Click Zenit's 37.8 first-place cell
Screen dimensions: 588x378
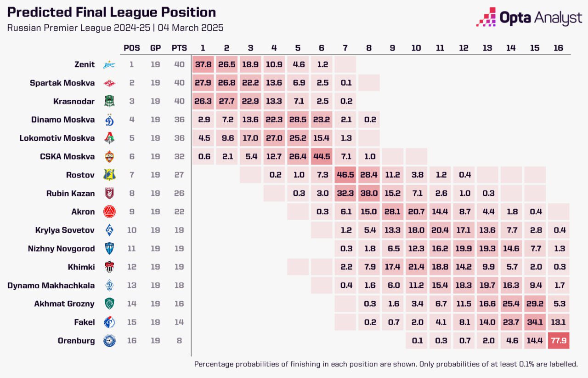point(203,64)
